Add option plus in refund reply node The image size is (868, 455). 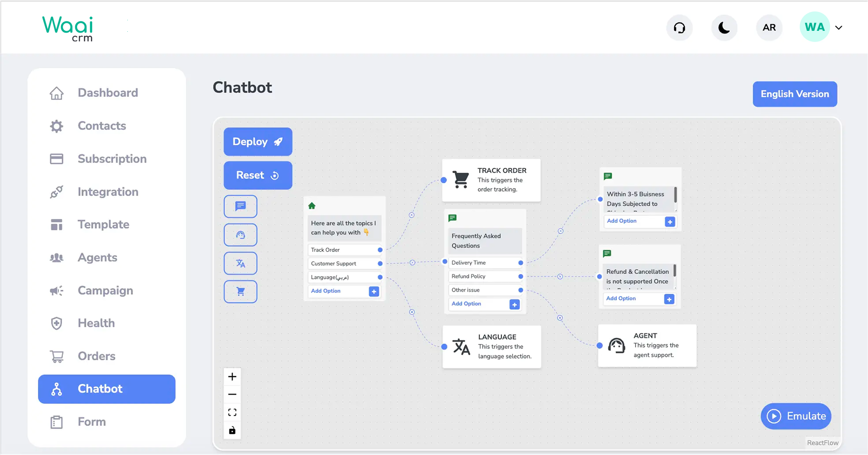669,300
